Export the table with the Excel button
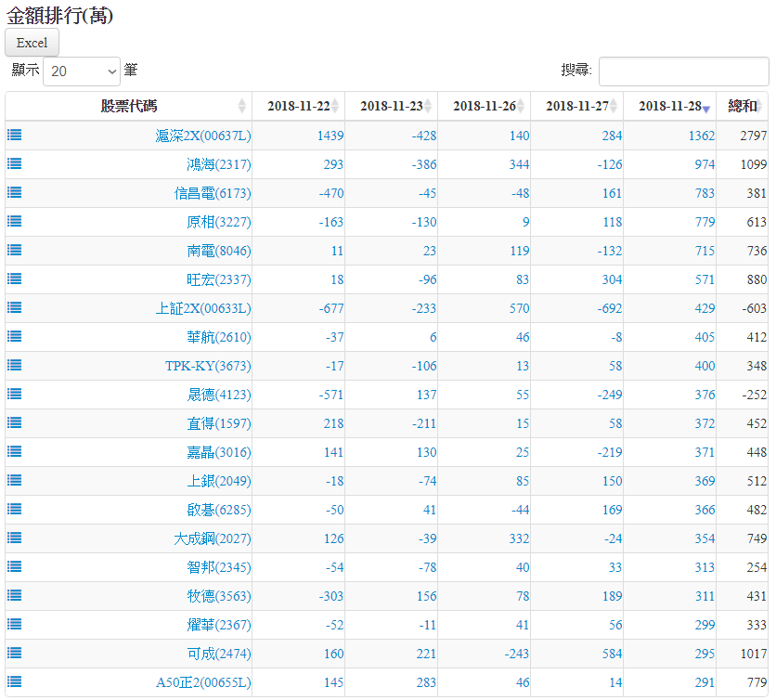This screenshot has height=700, width=776. [32, 43]
